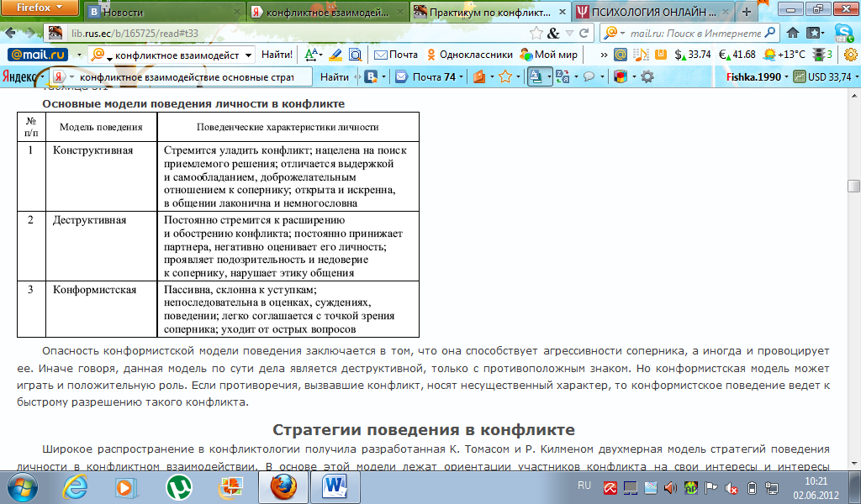
Task: Open Одноклассники from the toolbar
Action: [470, 55]
